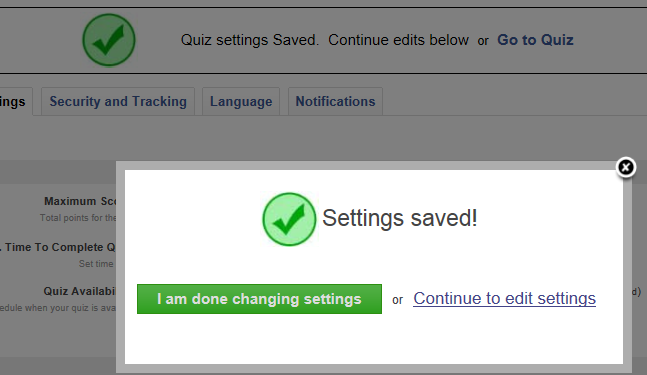Click the "or" text between button and link in popup

pos(397,300)
